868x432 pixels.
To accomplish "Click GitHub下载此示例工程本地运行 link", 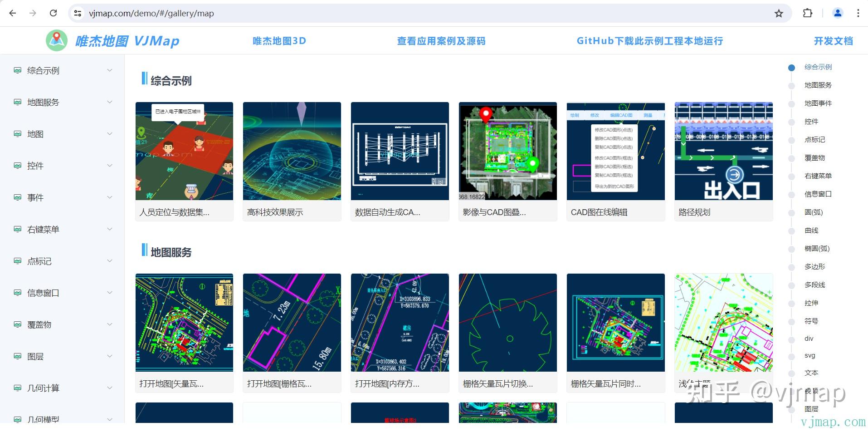I will (649, 40).
